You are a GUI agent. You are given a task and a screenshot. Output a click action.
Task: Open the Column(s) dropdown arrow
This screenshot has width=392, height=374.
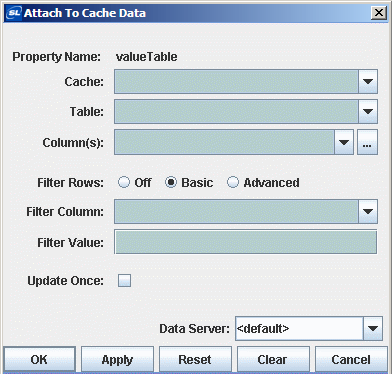pyautogui.click(x=344, y=142)
